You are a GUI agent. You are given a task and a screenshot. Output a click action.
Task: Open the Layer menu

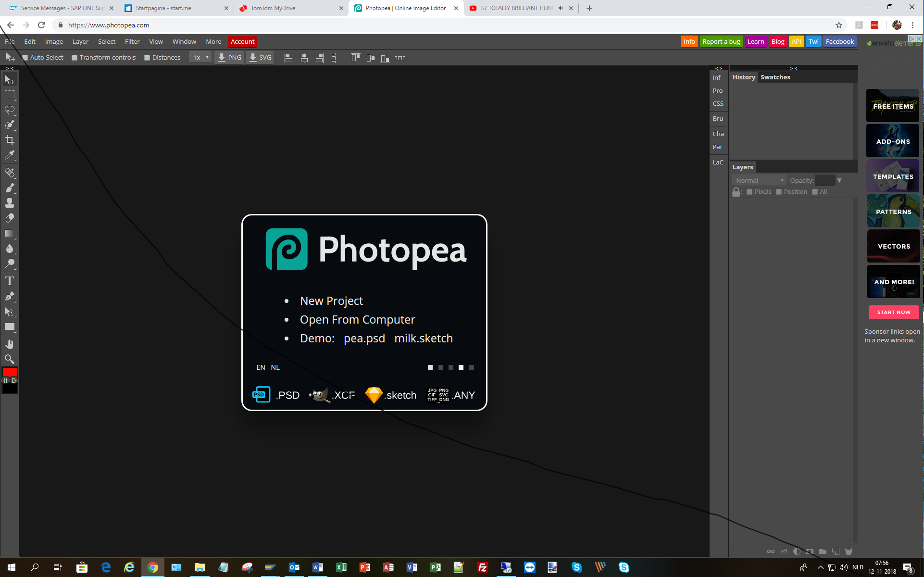tap(80, 42)
